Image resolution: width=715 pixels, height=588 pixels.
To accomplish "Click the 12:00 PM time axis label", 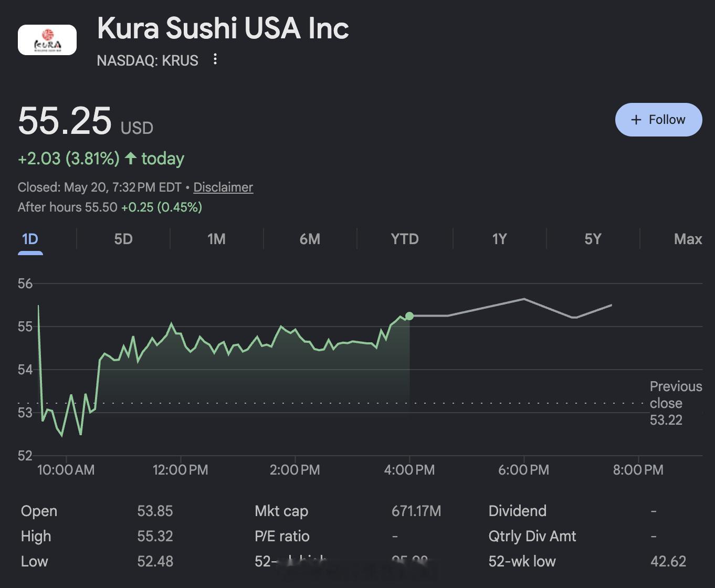I will tap(181, 470).
